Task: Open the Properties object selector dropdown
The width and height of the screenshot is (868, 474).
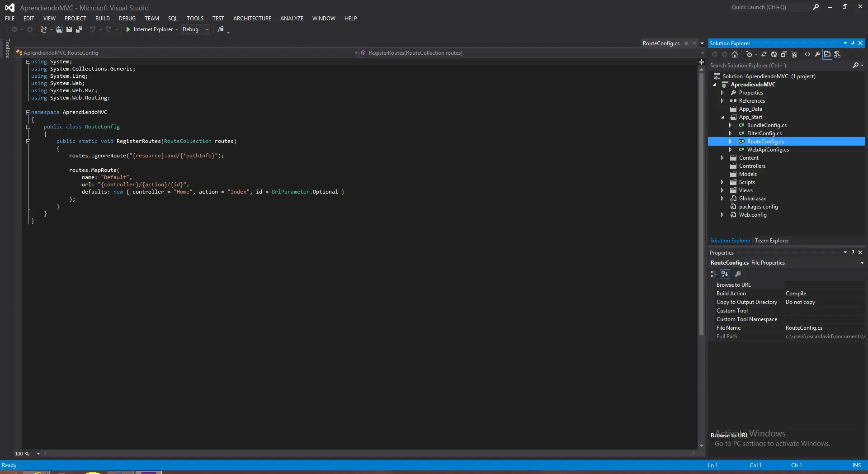Action: (x=862, y=263)
